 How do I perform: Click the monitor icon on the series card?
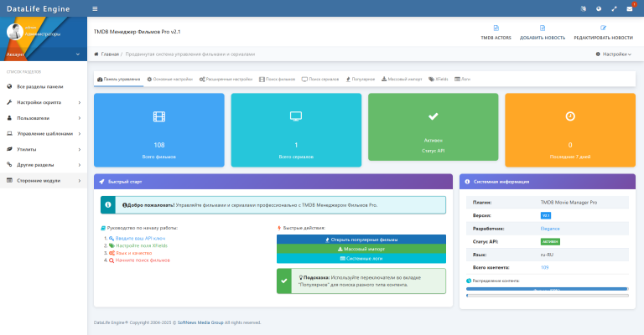(296, 116)
